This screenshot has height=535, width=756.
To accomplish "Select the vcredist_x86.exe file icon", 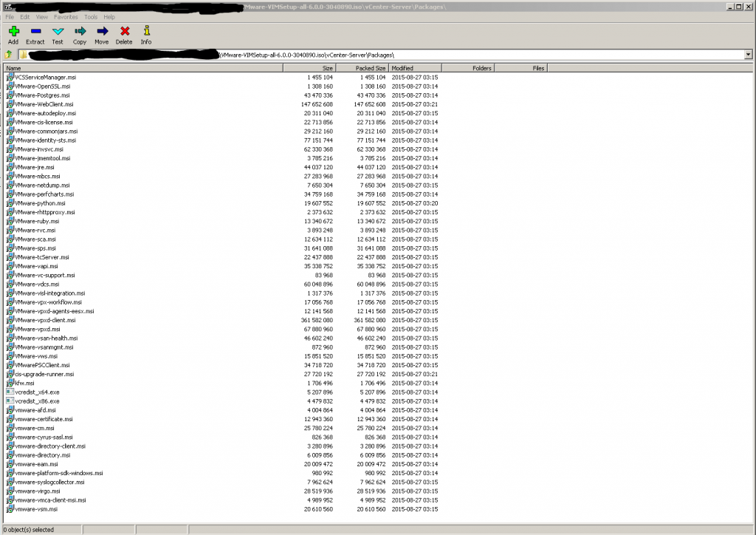I will point(10,401).
